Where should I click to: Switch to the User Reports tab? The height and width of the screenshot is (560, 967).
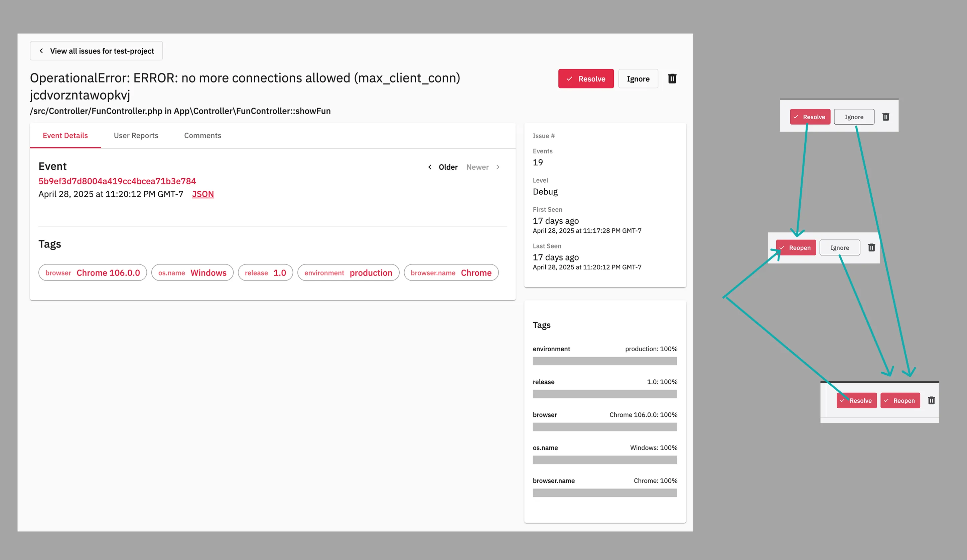click(136, 135)
